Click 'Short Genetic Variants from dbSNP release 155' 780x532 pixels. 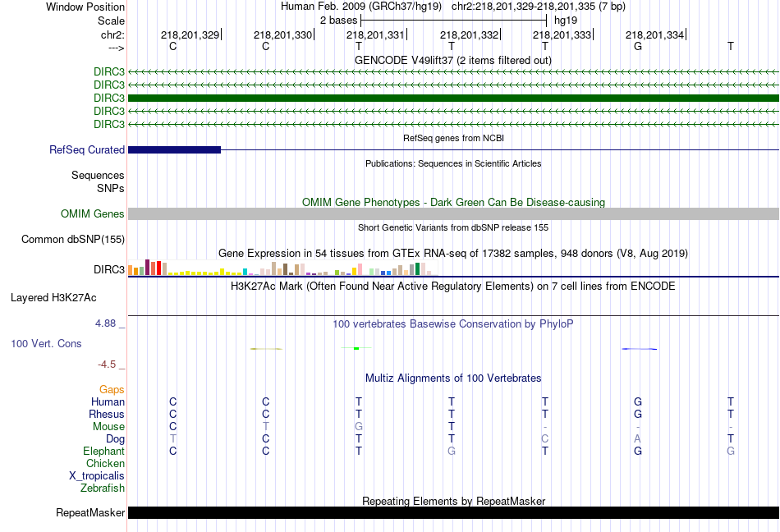coord(453,227)
